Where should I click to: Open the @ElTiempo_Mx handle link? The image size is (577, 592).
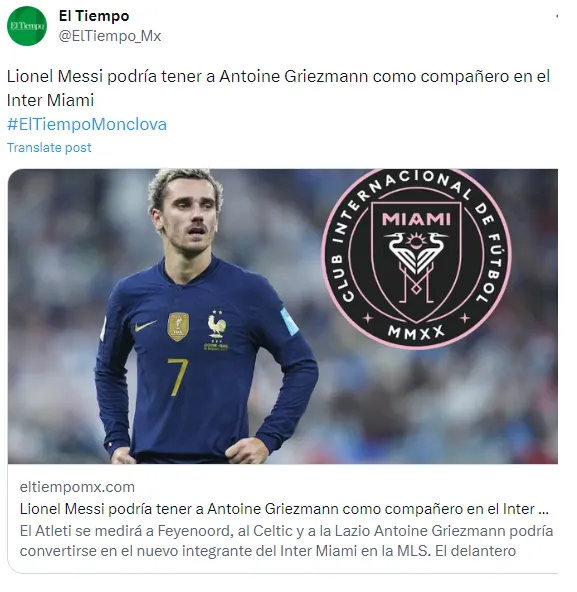tap(110, 36)
